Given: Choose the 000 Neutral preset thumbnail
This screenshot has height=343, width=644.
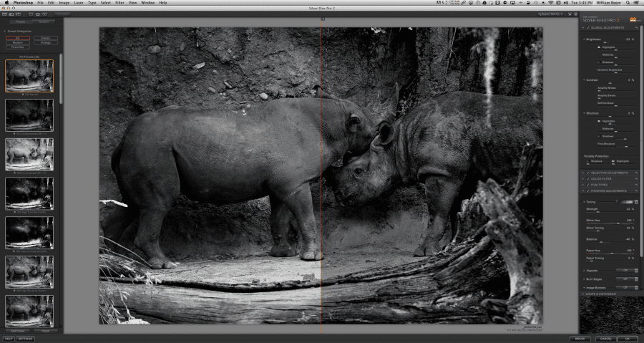Looking at the screenshot, I should (29, 76).
